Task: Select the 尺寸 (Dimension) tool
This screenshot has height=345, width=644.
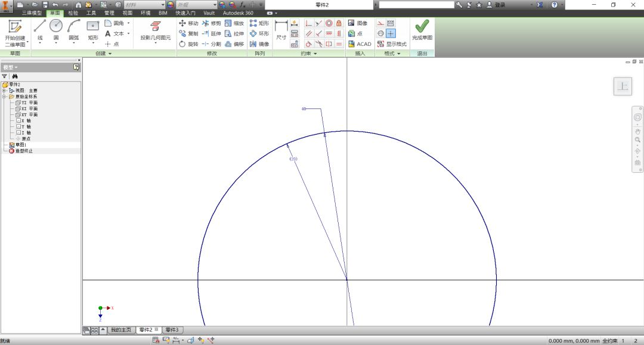Action: tap(281, 30)
